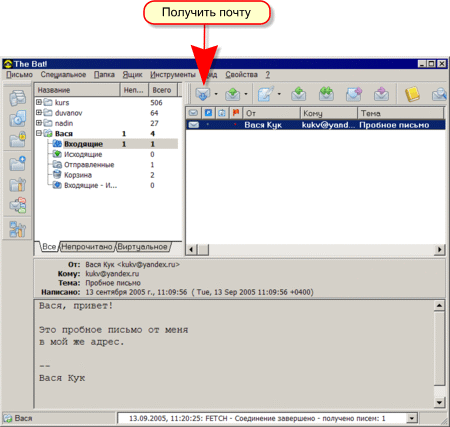Open the Ящик menu
The image size is (450, 427).
(132, 75)
